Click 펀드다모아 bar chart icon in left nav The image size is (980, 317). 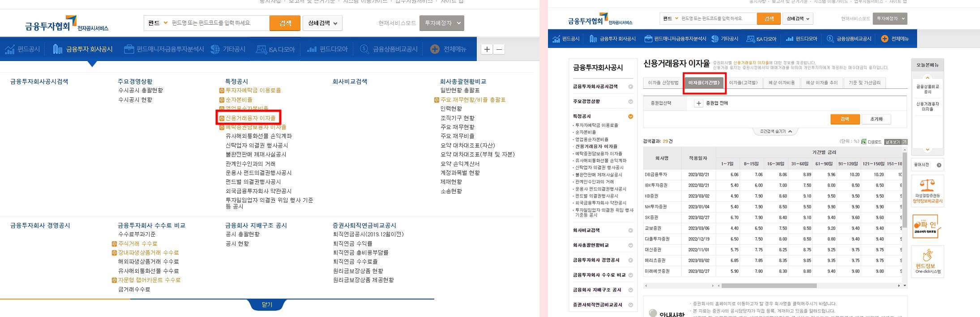(x=312, y=49)
